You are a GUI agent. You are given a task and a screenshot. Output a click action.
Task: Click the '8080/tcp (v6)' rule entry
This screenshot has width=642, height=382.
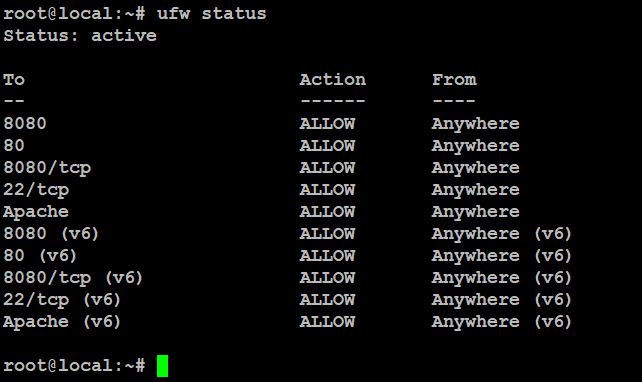73,278
